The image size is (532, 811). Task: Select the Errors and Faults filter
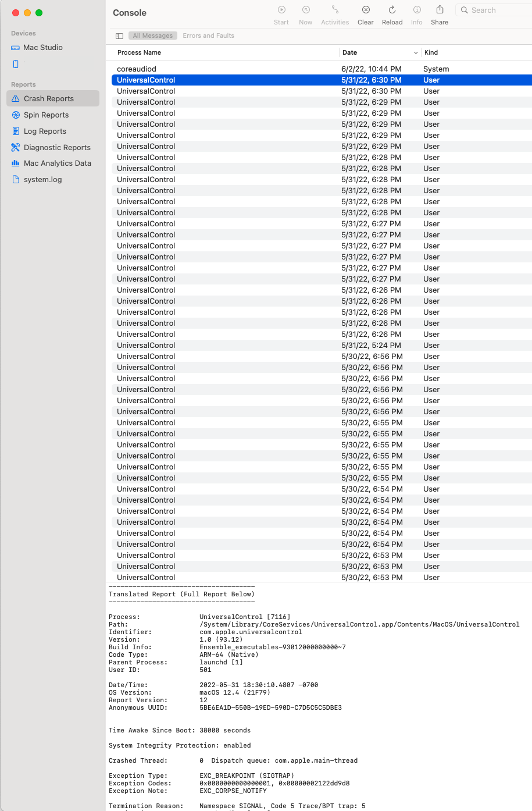coord(208,36)
